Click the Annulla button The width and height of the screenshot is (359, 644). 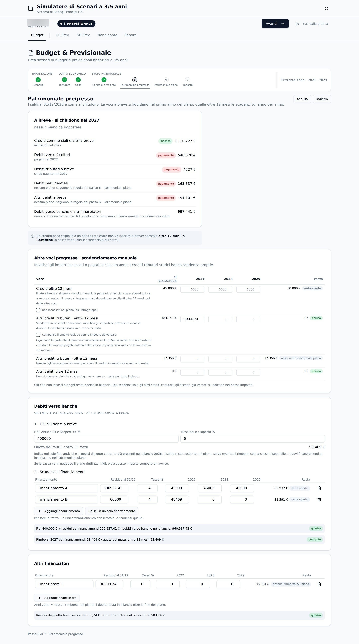[x=302, y=99]
